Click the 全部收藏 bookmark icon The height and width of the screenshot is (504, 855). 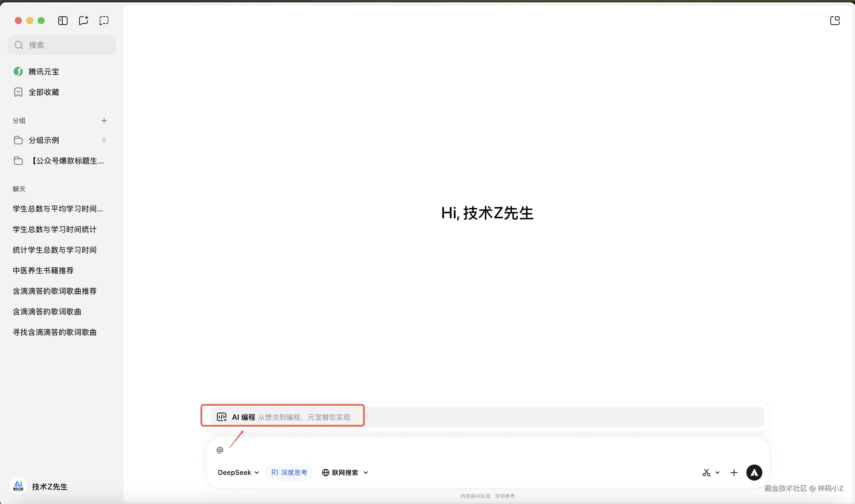(x=18, y=92)
